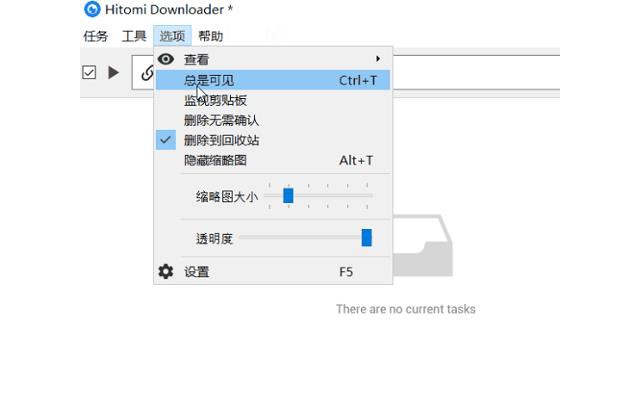This screenshot has height=400, width=640.
Task: Open 设置 settings entry
Action: pyautogui.click(x=273, y=271)
